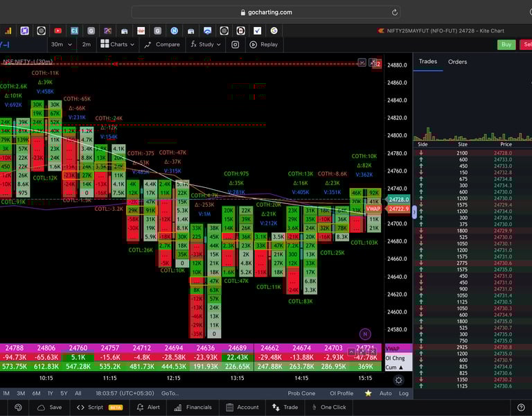Start Replay mode
This screenshot has width=532, height=416.
(264, 44)
